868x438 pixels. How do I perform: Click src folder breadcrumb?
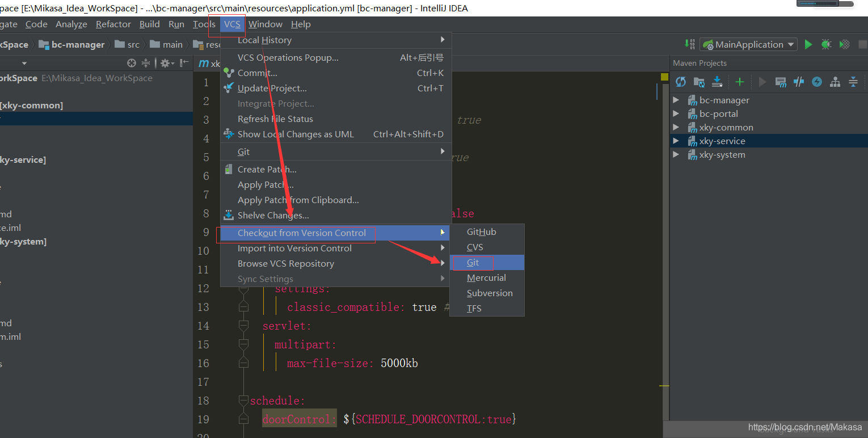click(127, 44)
